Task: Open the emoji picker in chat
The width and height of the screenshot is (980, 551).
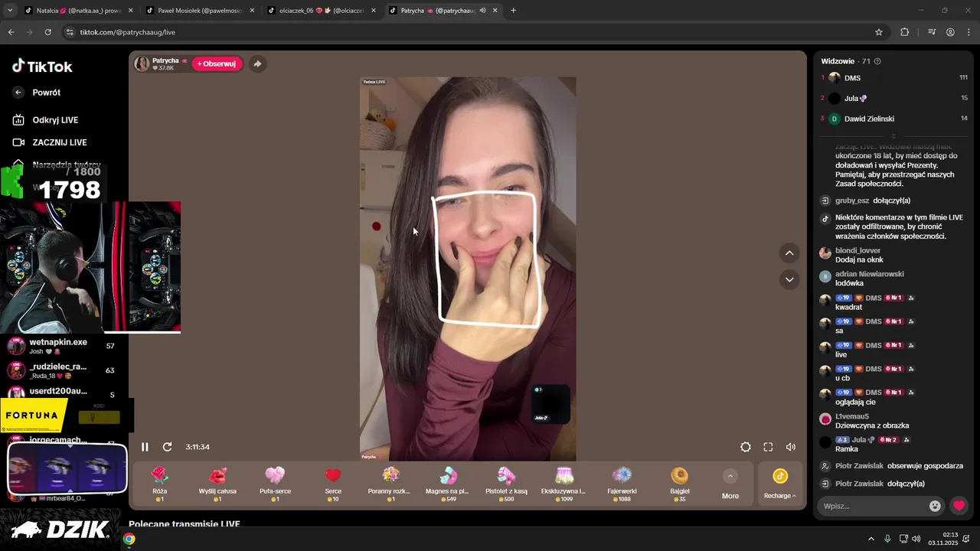Action: 935,506
